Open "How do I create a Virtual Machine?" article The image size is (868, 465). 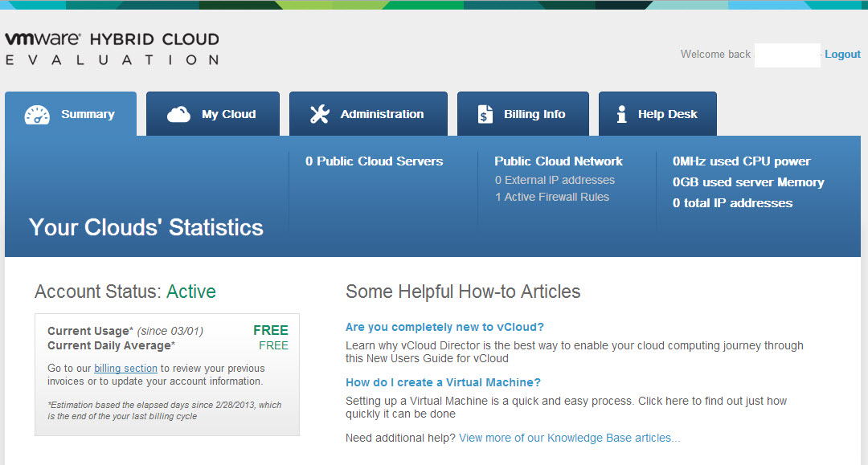(x=443, y=382)
